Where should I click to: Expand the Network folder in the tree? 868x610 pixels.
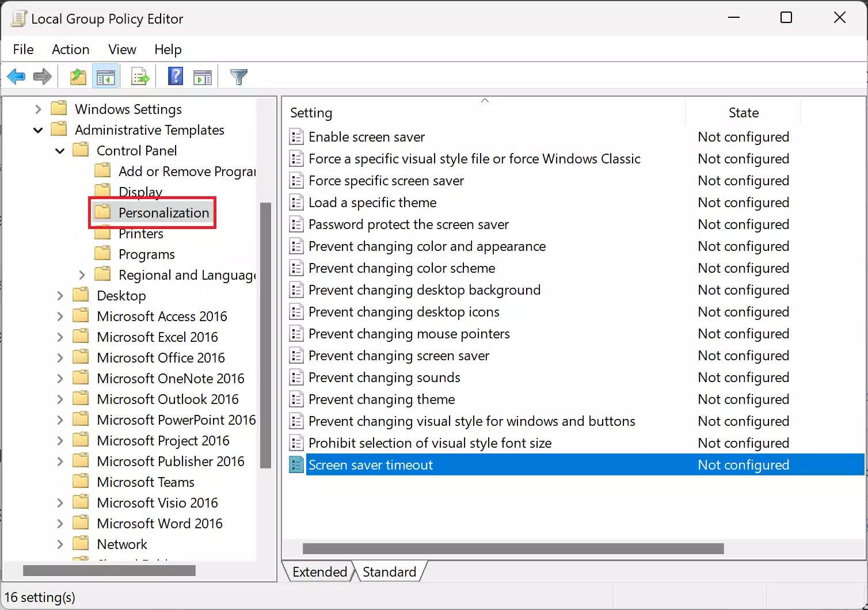point(60,544)
